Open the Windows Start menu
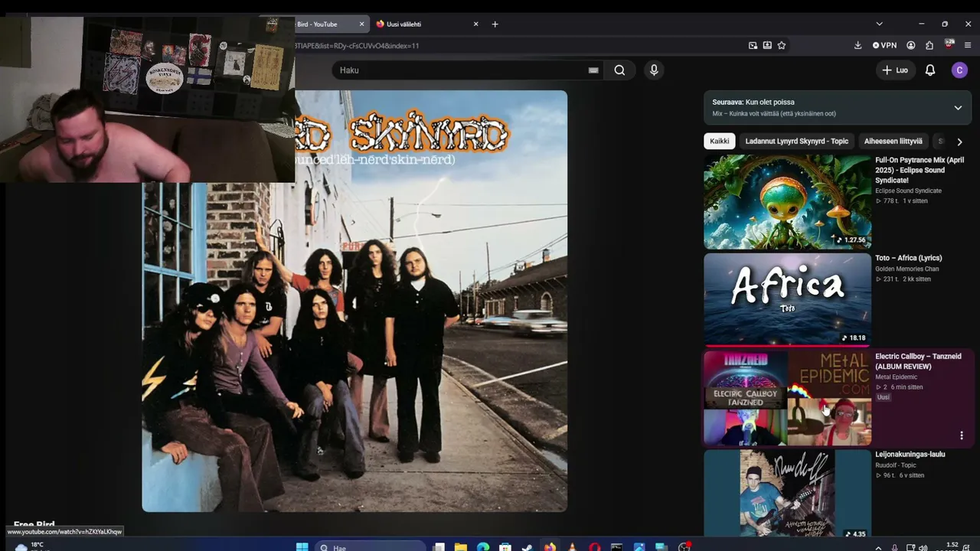This screenshot has height=551, width=980. coord(302,547)
